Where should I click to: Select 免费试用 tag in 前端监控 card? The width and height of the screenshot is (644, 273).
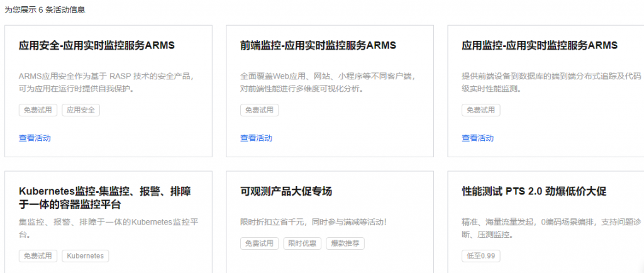pyautogui.click(x=260, y=110)
